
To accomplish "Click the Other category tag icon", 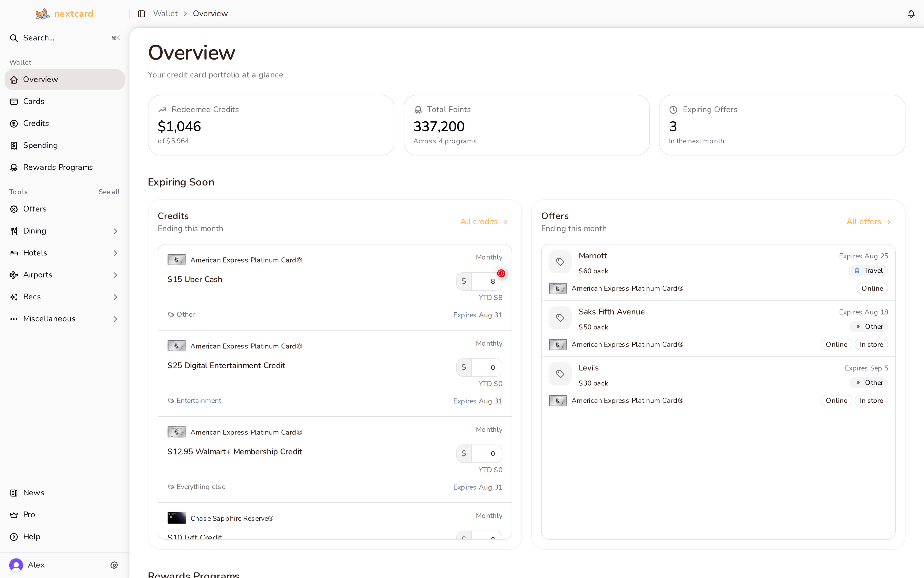I will point(171,315).
